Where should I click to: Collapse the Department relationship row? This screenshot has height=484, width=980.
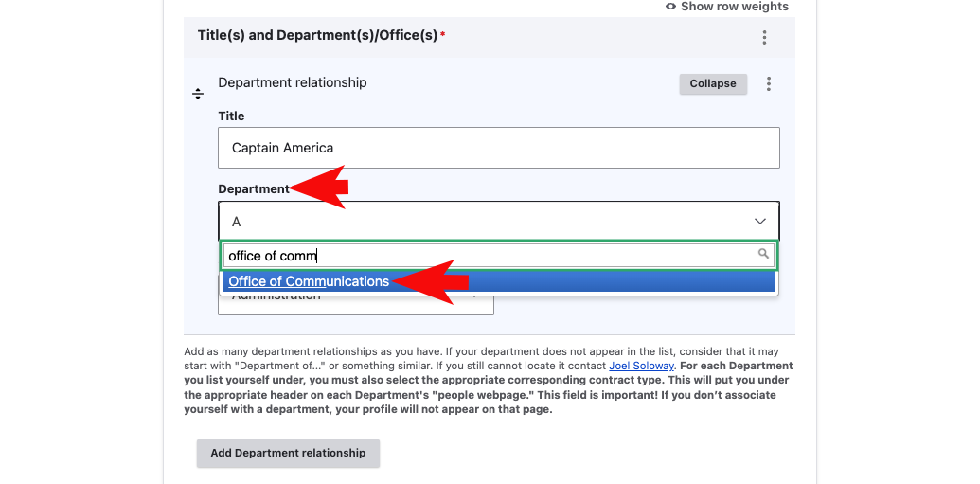click(x=713, y=83)
